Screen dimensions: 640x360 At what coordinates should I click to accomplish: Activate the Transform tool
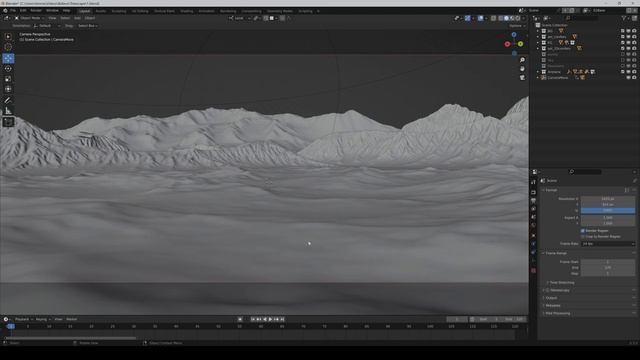(x=8, y=89)
